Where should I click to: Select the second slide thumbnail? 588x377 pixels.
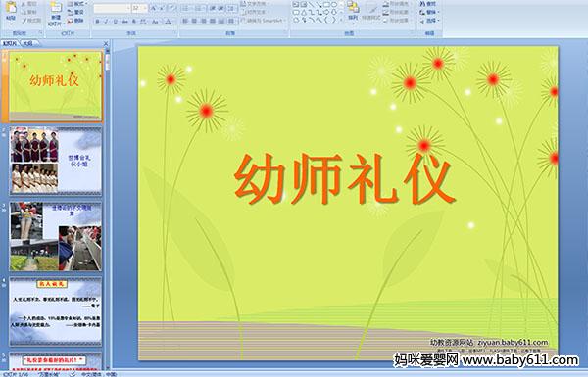click(56, 161)
